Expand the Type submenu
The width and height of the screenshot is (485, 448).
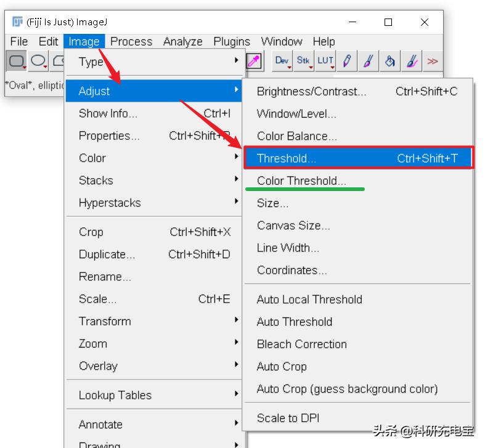tap(154, 62)
